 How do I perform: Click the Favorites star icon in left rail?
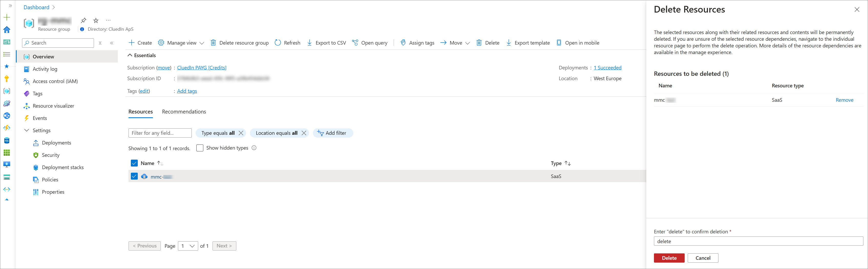coord(7,66)
